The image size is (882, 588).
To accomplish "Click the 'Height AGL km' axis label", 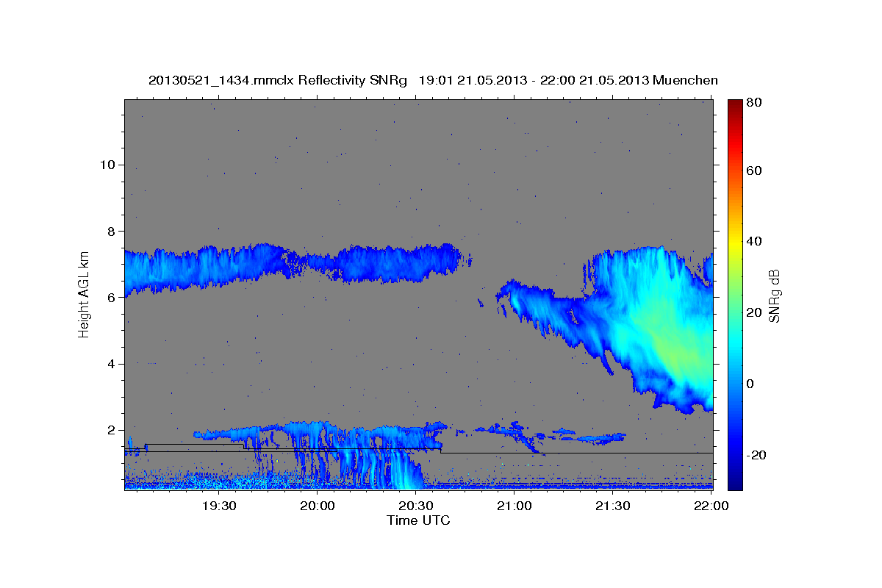I will click(85, 294).
